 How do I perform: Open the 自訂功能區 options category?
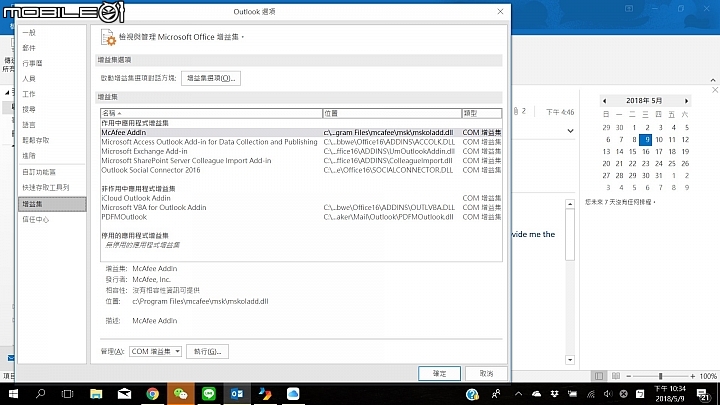pos(52,172)
